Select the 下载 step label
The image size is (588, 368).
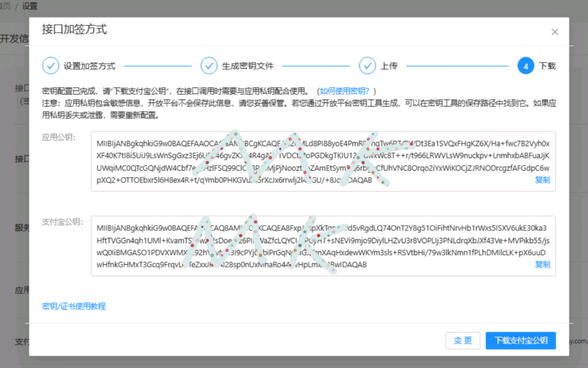click(x=547, y=66)
